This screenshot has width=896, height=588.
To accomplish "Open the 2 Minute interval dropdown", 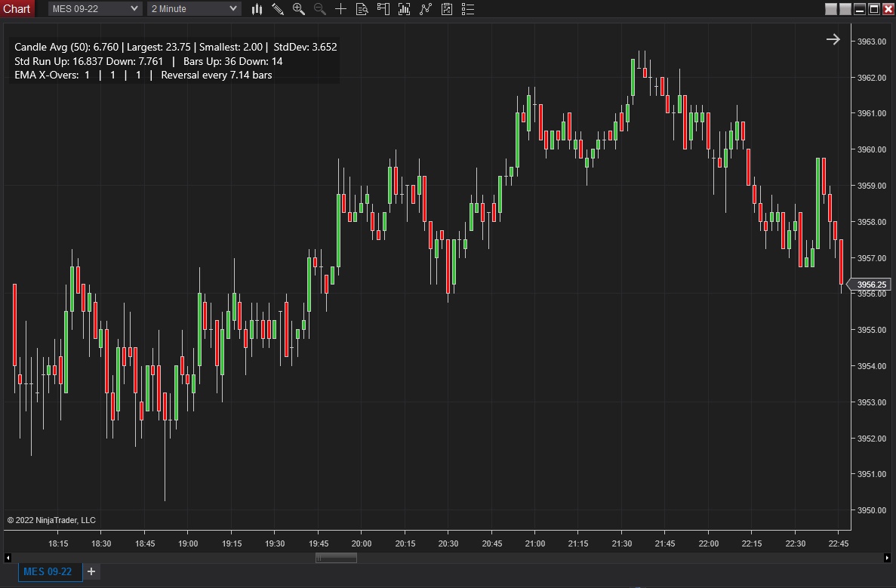I will pos(194,8).
